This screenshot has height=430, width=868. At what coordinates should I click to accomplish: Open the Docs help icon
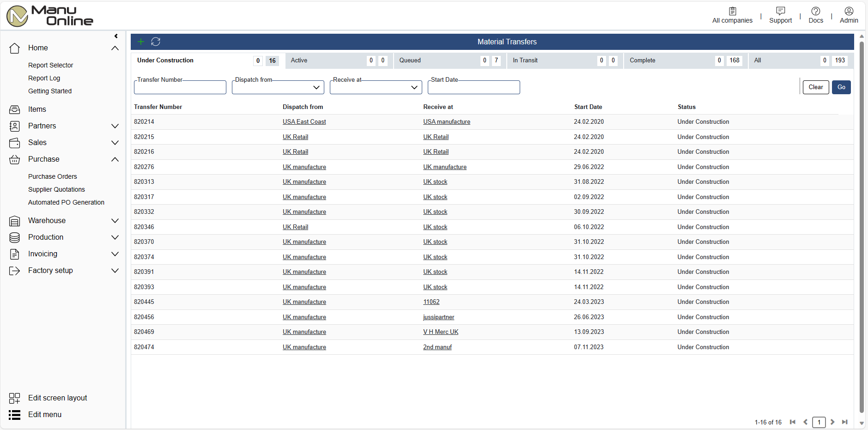pos(815,11)
